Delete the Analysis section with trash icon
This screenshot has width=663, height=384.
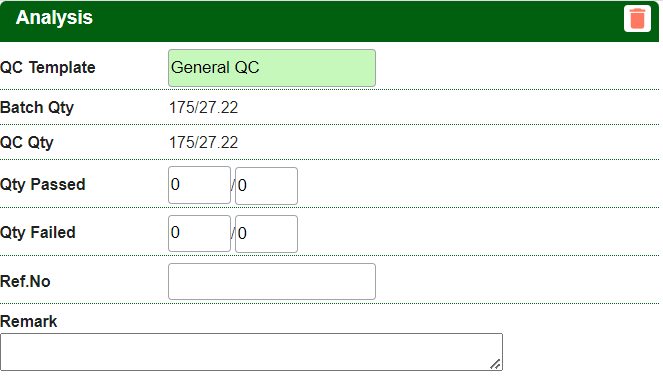[637, 19]
